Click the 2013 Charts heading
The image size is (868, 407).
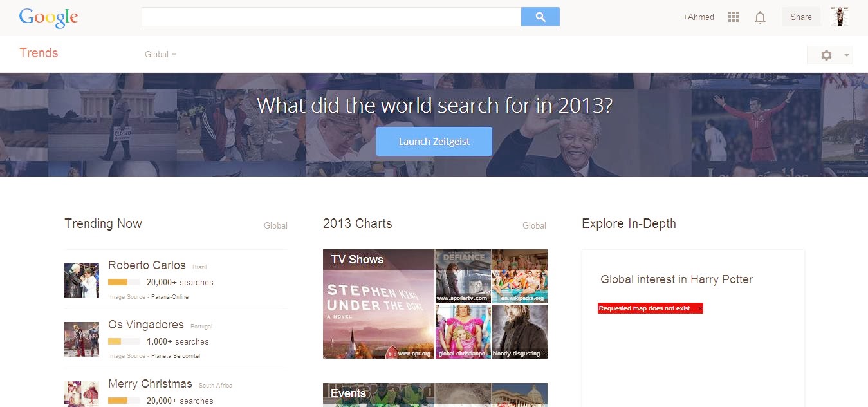point(357,223)
